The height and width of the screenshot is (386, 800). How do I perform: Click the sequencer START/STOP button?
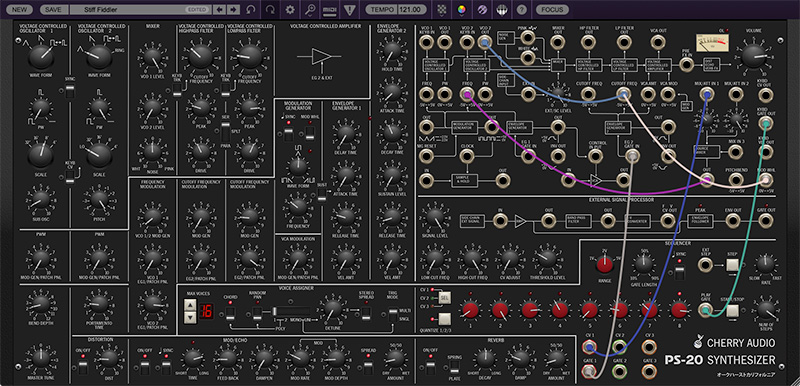click(733, 311)
